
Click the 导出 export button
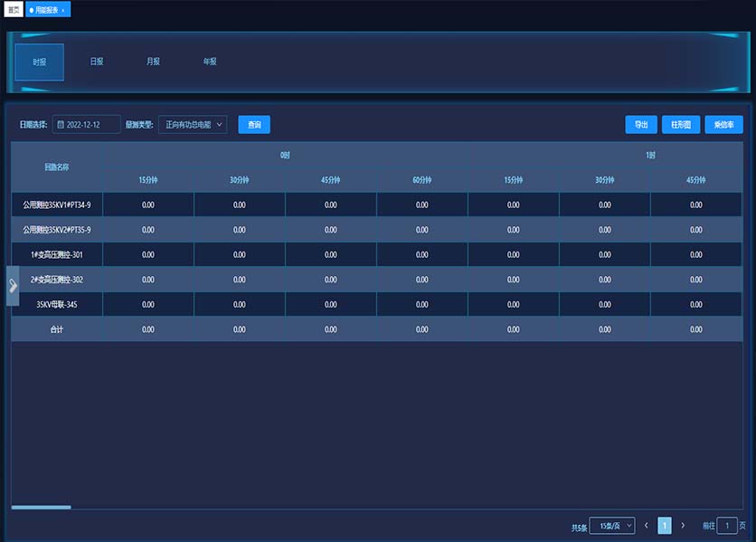641,125
